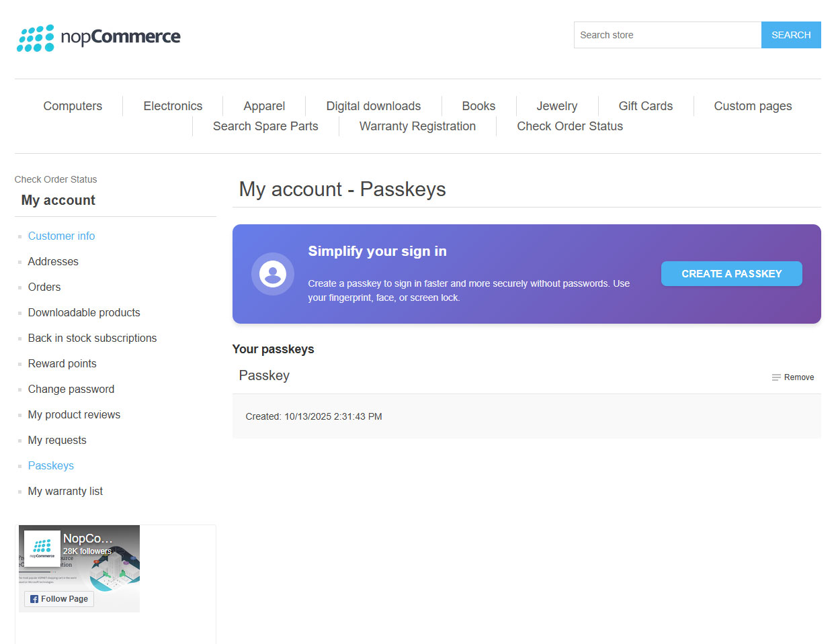Open the Electronics category menu
The width and height of the screenshot is (838, 644).
coord(173,106)
